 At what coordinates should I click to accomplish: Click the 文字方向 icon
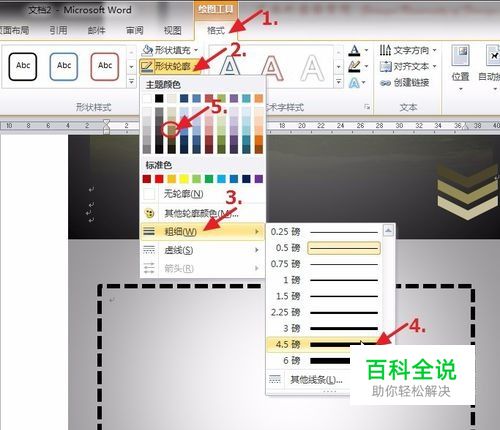(x=385, y=50)
